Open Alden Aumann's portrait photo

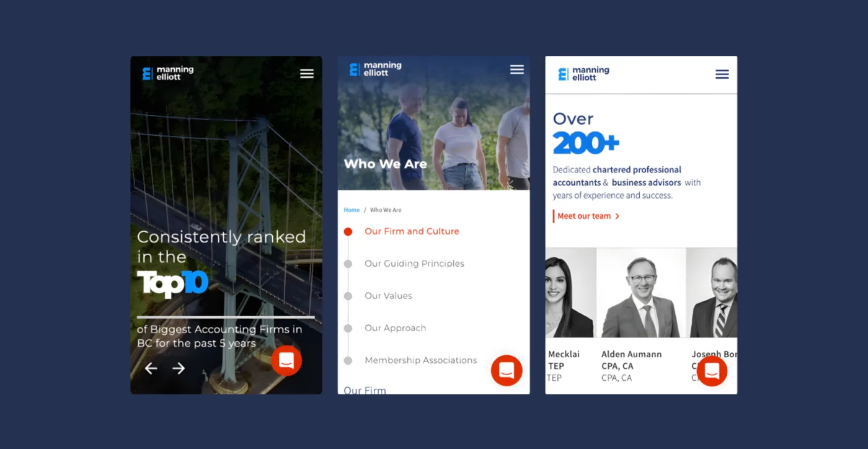click(641, 293)
